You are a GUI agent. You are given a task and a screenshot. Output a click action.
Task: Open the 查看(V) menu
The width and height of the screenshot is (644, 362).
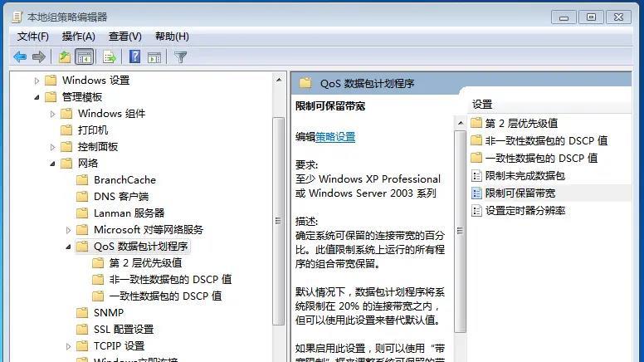(x=124, y=37)
